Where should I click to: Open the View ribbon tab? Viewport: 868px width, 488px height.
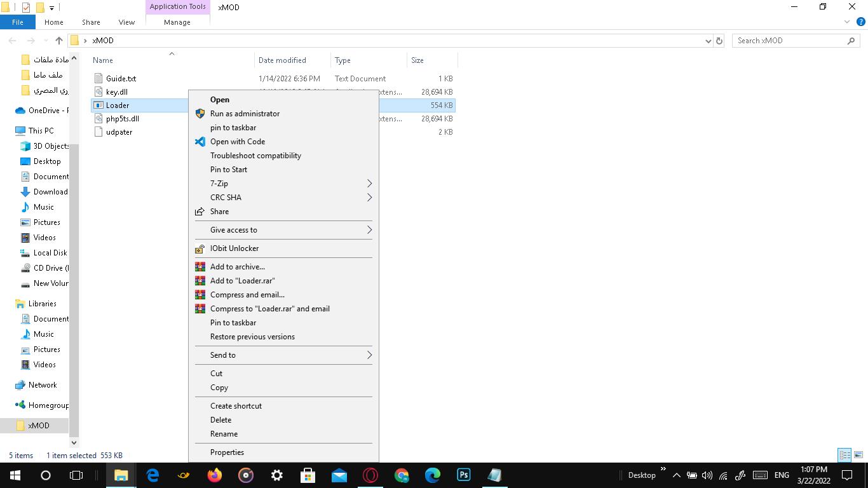126,22
